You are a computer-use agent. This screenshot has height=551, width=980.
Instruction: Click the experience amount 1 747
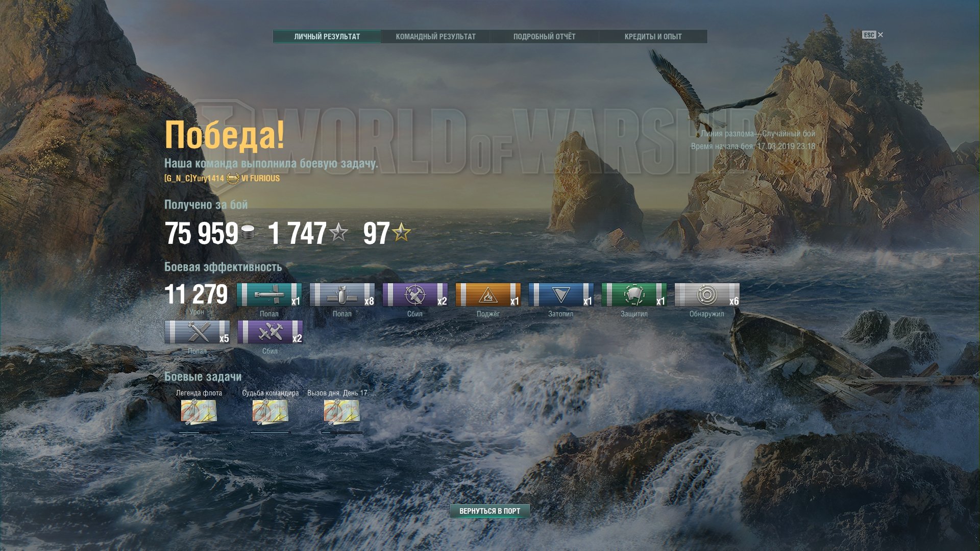click(x=298, y=234)
